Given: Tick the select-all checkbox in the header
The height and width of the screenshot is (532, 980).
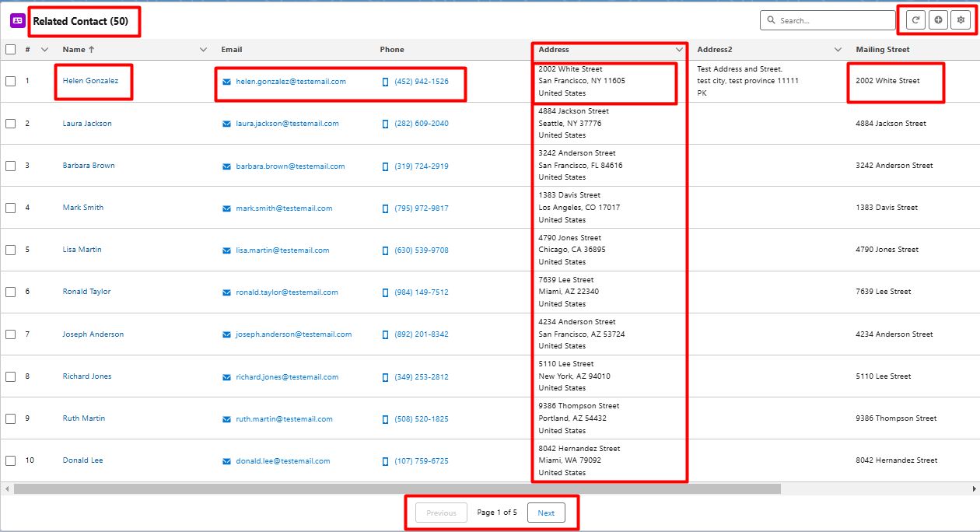Looking at the screenshot, I should point(10,49).
